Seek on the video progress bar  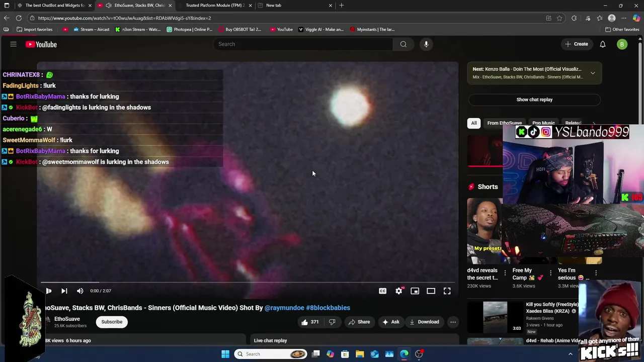tap(249, 283)
